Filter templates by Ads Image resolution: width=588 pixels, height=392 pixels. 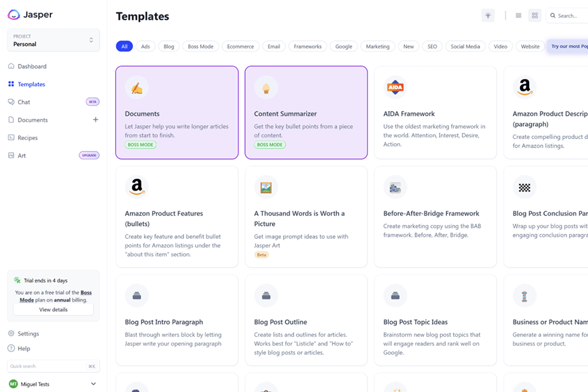click(146, 47)
